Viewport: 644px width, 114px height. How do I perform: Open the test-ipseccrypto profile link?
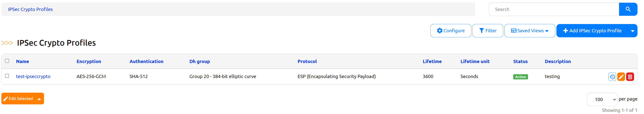point(33,77)
